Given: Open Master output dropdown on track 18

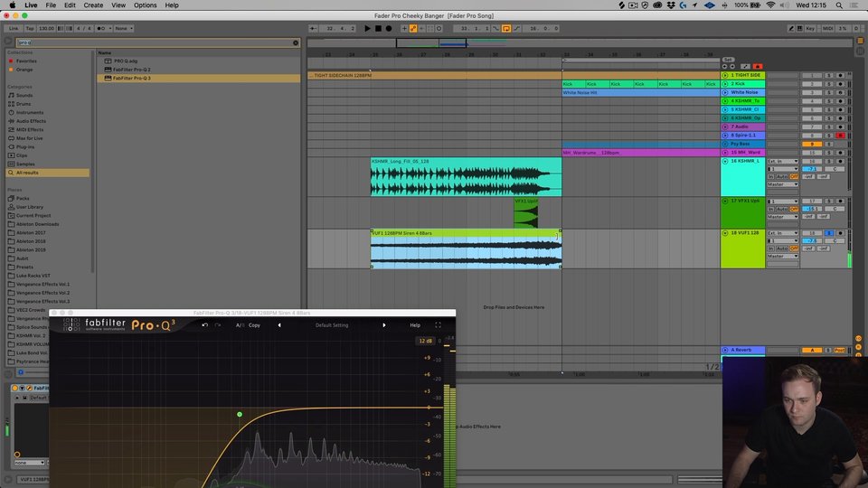Looking at the screenshot, I should pos(782,256).
